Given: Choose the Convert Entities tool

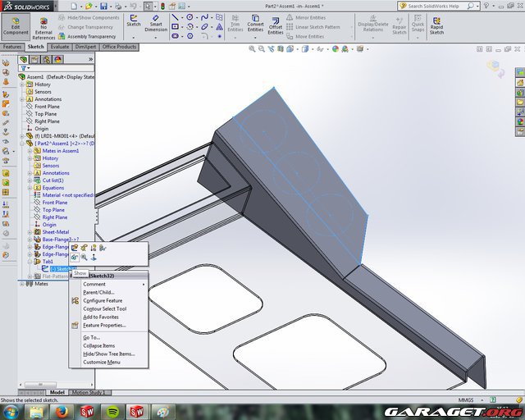Looking at the screenshot, I should (x=255, y=25).
